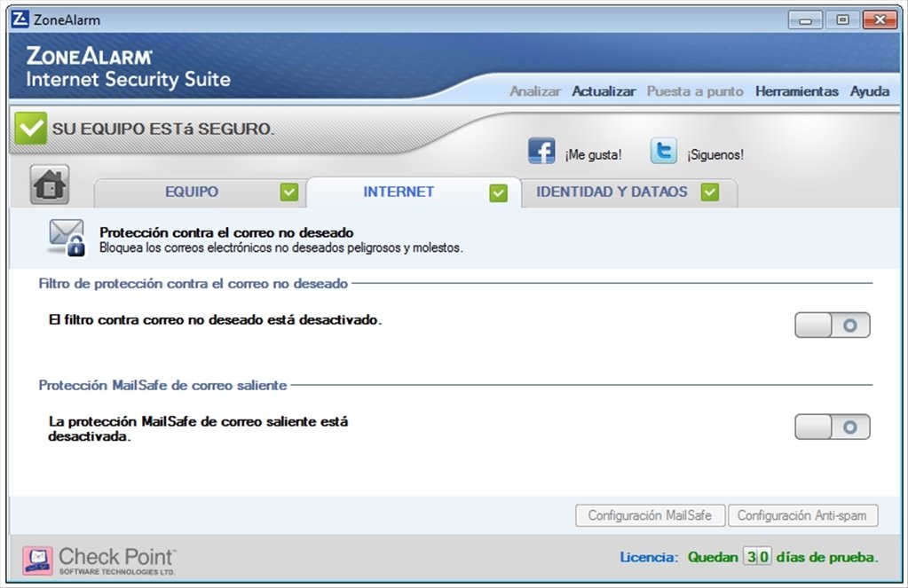
Task: Click the ¡Síguenos! link
Action: (715, 155)
